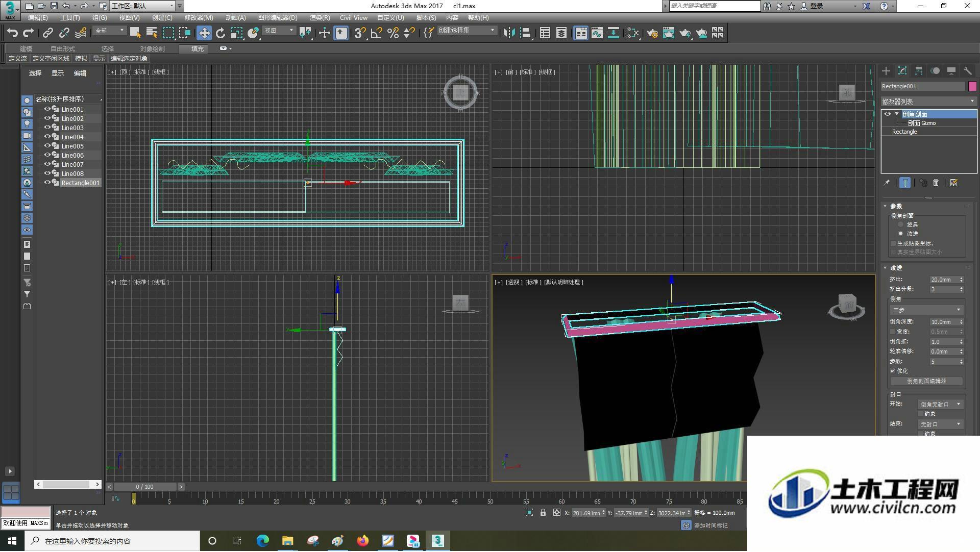Toggle Show end result icon
980x552 pixels.
coord(905,183)
